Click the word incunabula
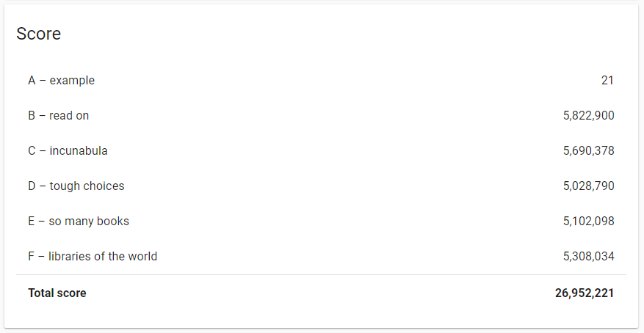Screen dimensions: 644x333 click(x=79, y=151)
